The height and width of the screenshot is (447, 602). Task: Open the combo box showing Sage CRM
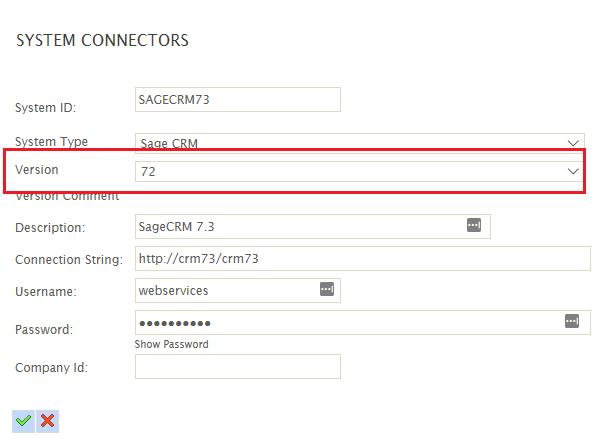pos(359,143)
